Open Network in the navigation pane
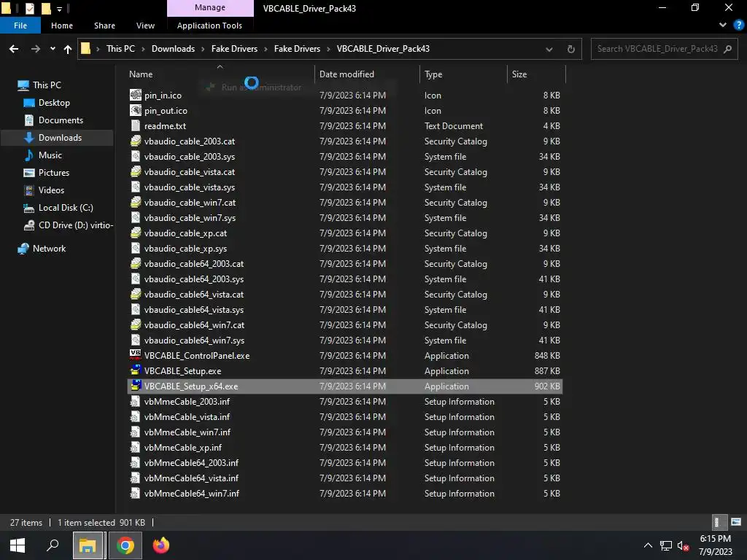Screen dimensions: 747x560 (49, 249)
